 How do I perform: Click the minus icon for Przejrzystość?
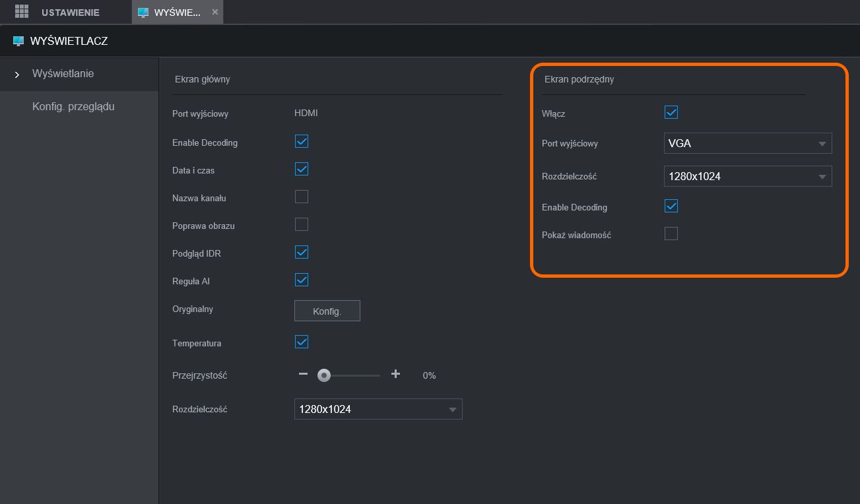(x=303, y=374)
